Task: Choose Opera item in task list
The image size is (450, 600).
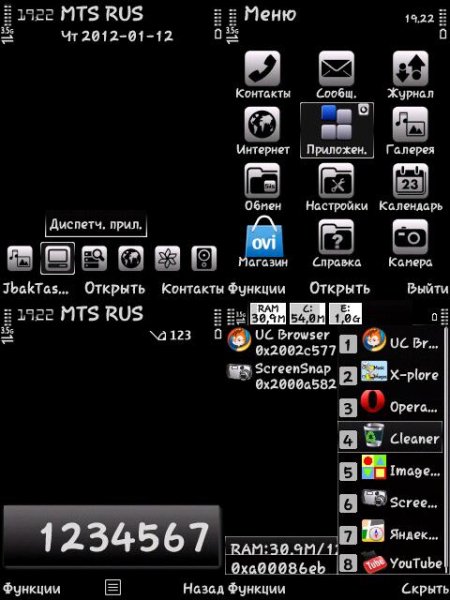Action: [390, 406]
